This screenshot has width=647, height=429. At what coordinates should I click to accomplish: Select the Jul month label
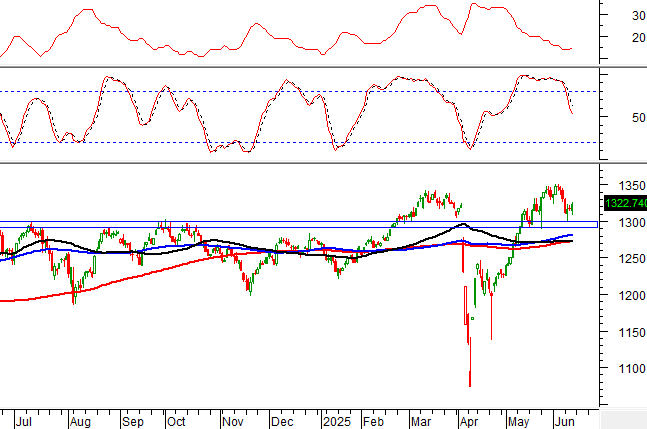coord(24,422)
